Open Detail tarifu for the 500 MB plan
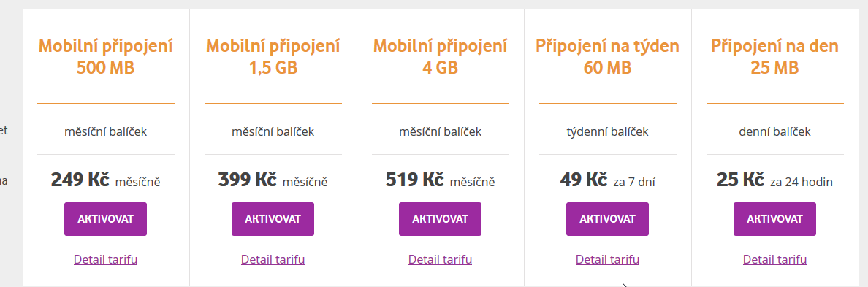The height and width of the screenshot is (287, 868). tap(105, 259)
